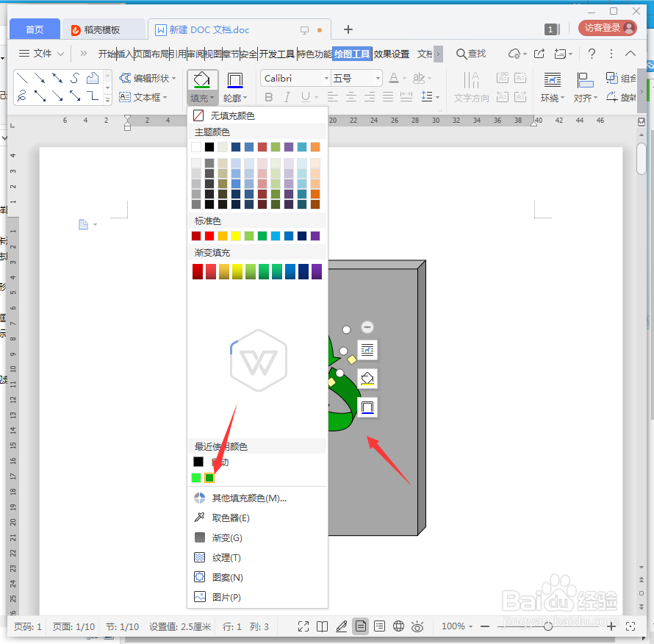
Task: Select the recent dark green swatch
Action: [209, 477]
